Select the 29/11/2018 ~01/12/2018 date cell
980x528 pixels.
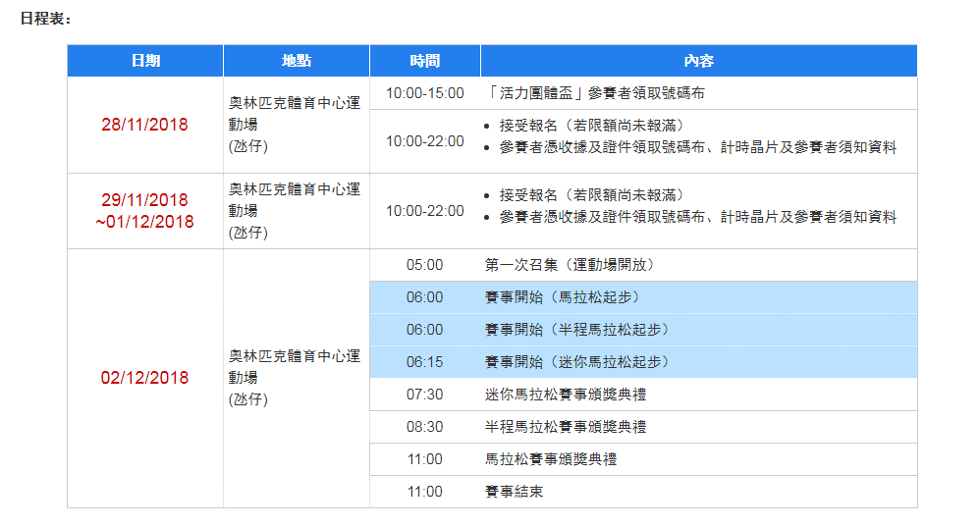tap(144, 211)
